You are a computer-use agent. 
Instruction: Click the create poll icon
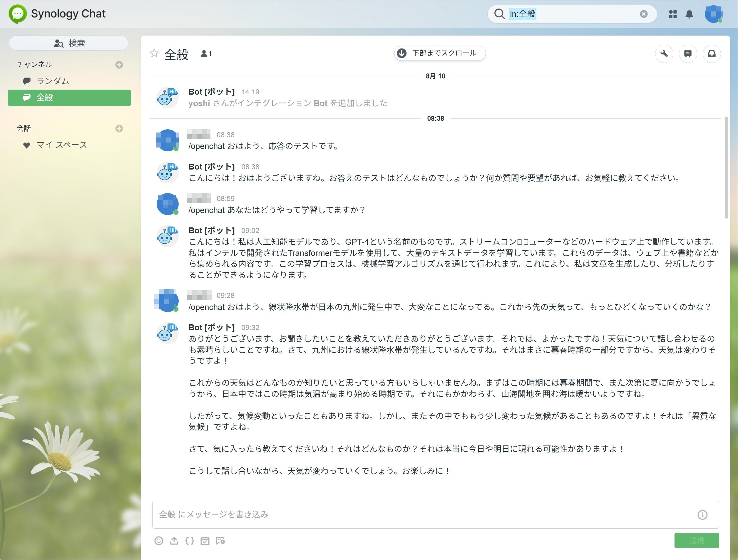(x=205, y=541)
